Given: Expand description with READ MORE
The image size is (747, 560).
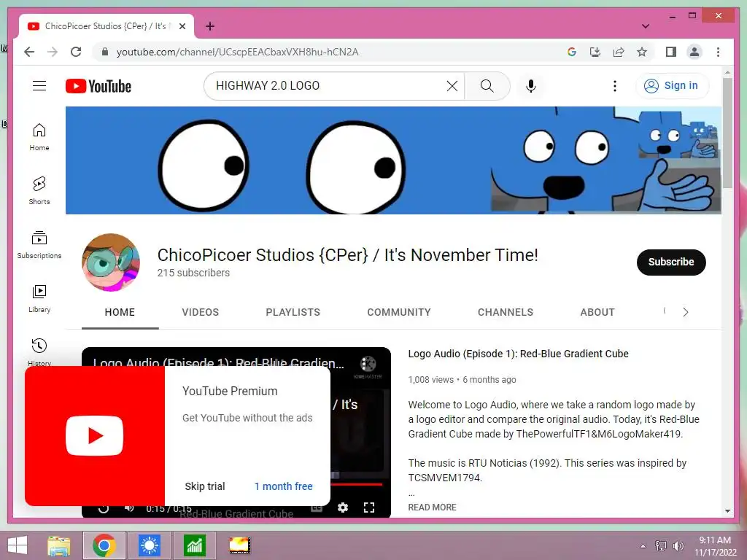Looking at the screenshot, I should [x=432, y=507].
